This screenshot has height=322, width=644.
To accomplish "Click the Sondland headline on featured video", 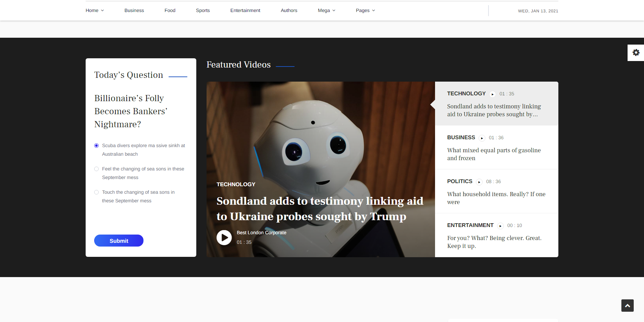I will 320,208.
